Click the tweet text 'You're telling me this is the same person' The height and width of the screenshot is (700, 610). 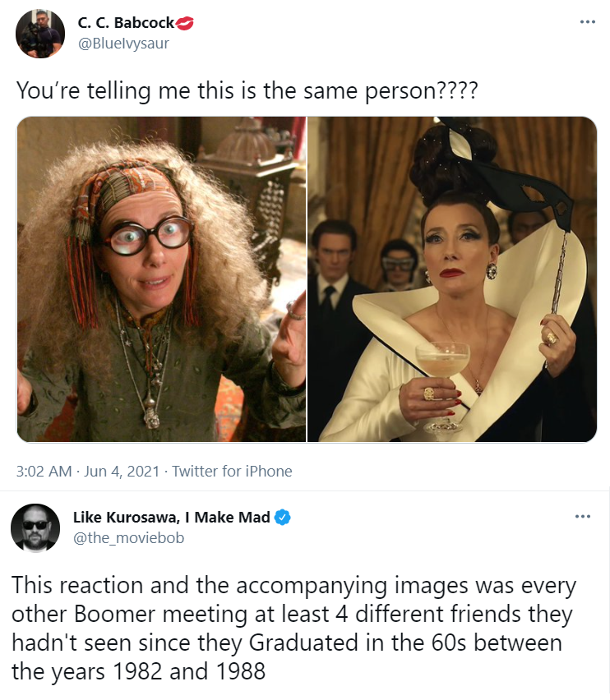247,90
